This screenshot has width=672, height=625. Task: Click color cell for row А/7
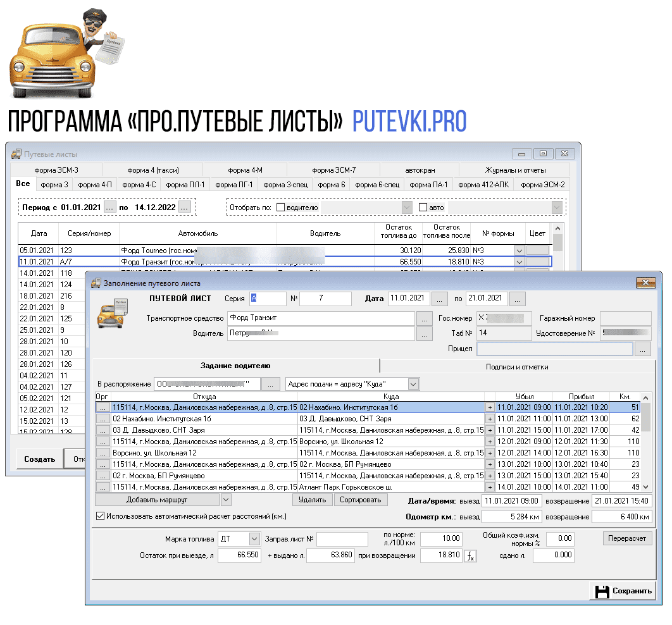coord(537,262)
